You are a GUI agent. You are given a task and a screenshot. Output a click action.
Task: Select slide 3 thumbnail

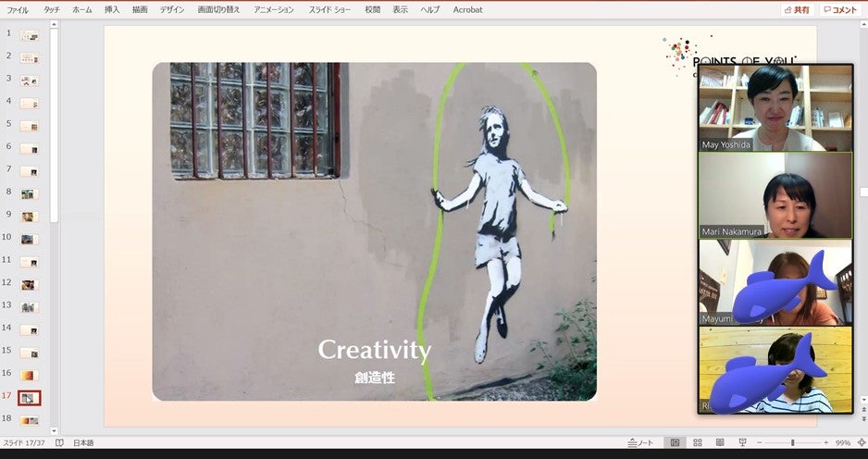pos(30,81)
